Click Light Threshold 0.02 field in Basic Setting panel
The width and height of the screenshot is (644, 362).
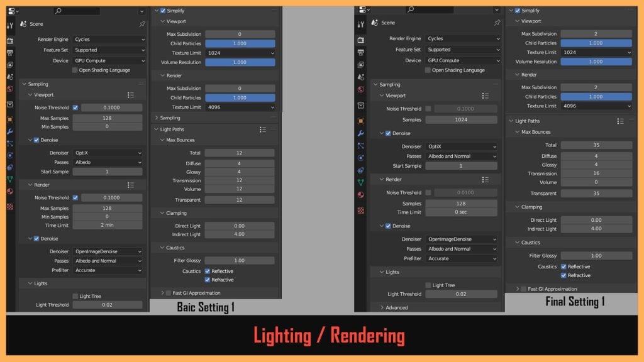[108, 305]
